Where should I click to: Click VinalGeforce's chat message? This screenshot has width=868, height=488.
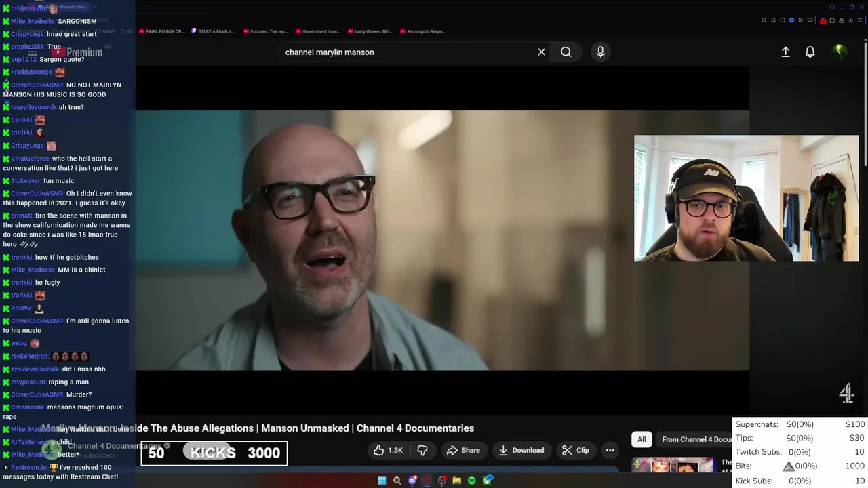tap(65, 163)
